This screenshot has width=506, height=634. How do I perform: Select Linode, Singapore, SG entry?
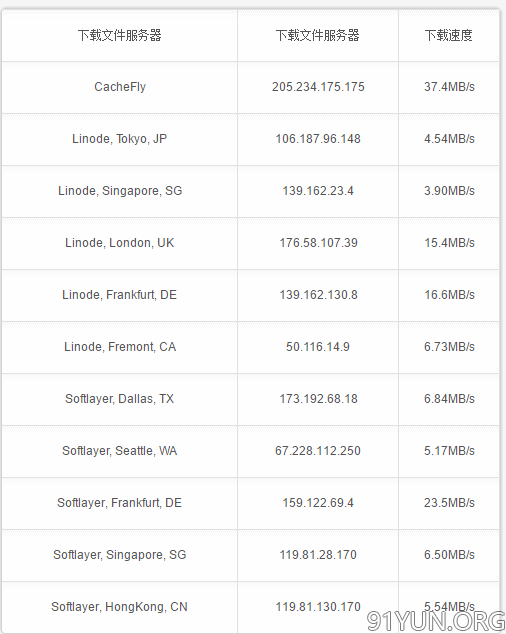coord(120,191)
